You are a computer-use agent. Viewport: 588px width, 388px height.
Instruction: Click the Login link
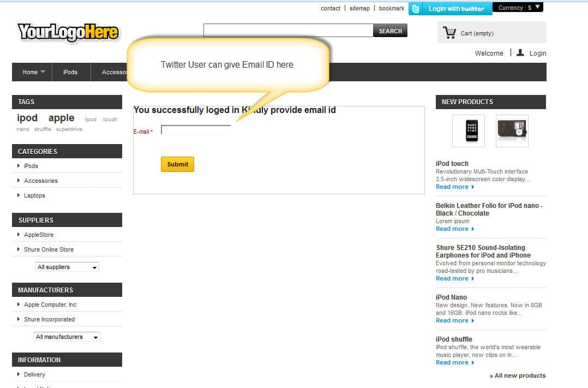point(538,53)
